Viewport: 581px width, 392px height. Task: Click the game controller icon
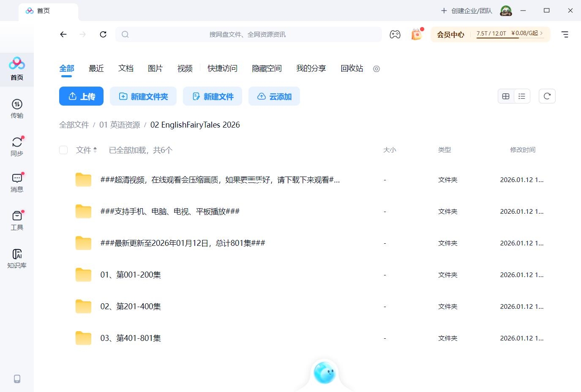395,35
